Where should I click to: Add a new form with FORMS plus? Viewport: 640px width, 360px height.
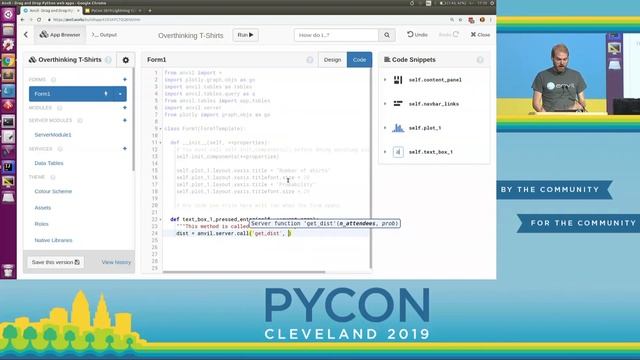(124, 79)
